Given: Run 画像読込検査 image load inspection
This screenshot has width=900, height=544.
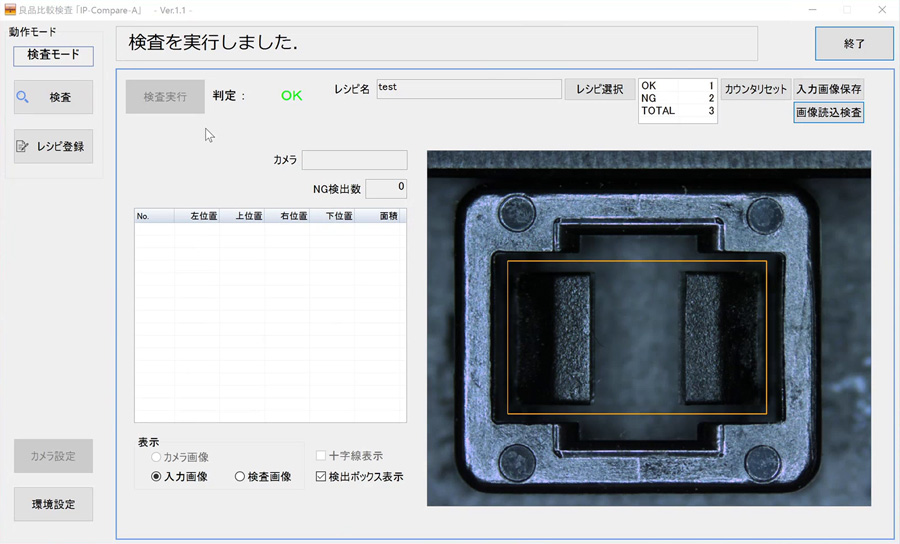Looking at the screenshot, I should click(x=829, y=112).
